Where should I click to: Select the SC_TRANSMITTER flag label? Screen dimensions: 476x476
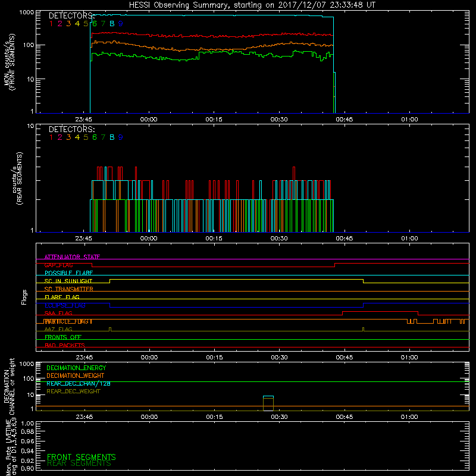point(68,289)
